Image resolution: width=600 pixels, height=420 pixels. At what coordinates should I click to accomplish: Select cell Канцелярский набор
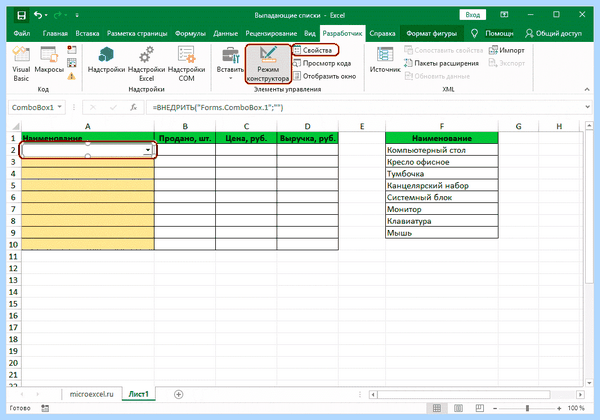coord(442,186)
